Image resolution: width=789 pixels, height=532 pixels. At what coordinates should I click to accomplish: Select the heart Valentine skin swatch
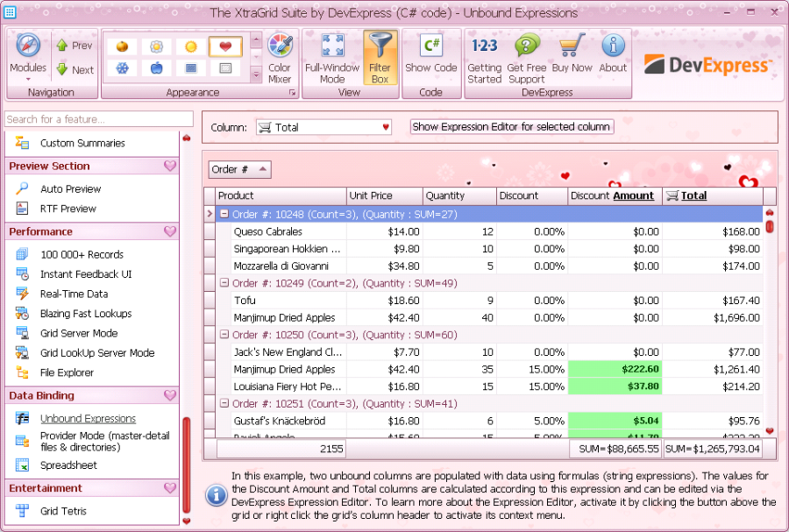[225, 46]
